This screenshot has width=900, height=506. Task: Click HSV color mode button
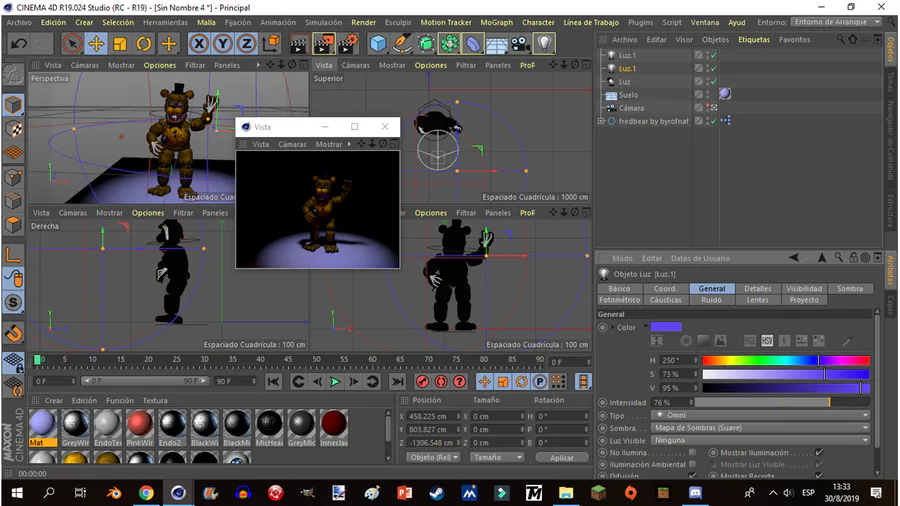(x=767, y=341)
